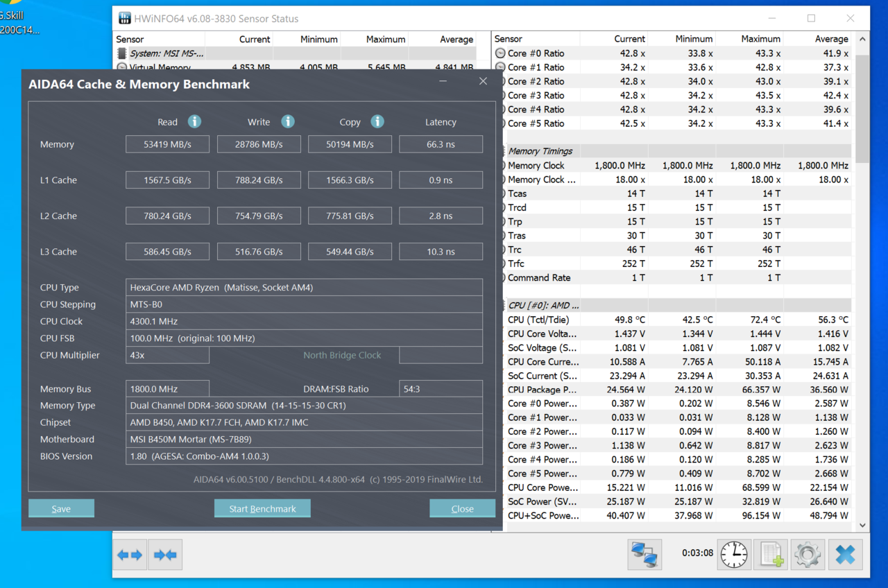The width and height of the screenshot is (888, 588).
Task: Click the L2 Cache Write 754.79 GB/s field
Action: (x=259, y=216)
